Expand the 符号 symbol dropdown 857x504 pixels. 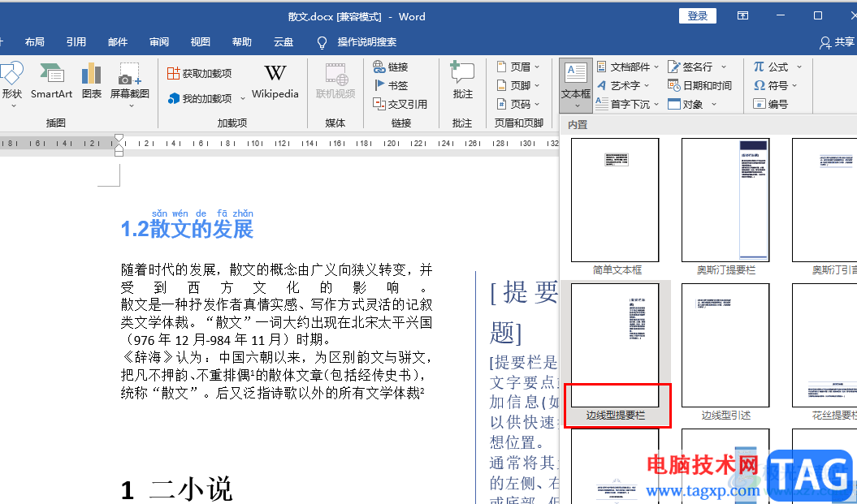point(794,86)
